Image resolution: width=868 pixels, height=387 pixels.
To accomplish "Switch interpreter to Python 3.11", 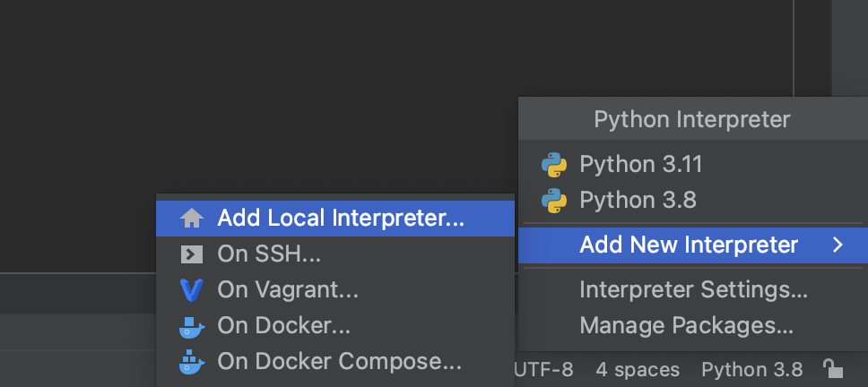I will point(640,165).
